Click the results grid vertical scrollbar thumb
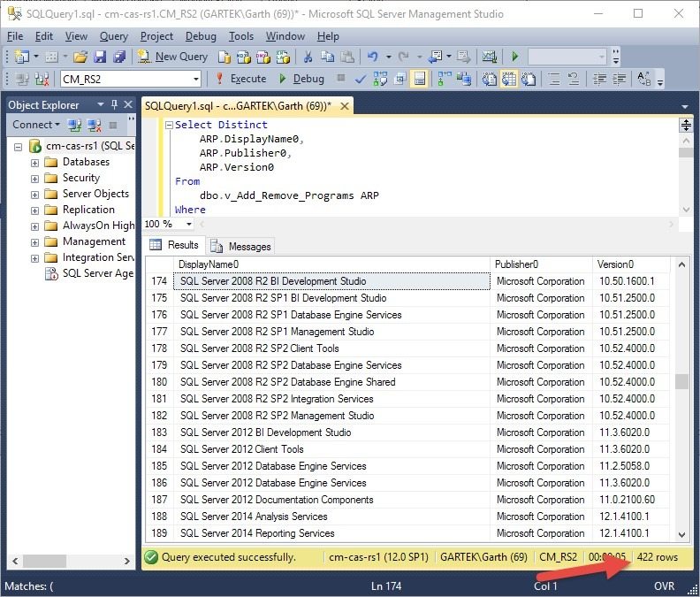Image resolution: width=700 pixels, height=597 pixels. coord(681,381)
